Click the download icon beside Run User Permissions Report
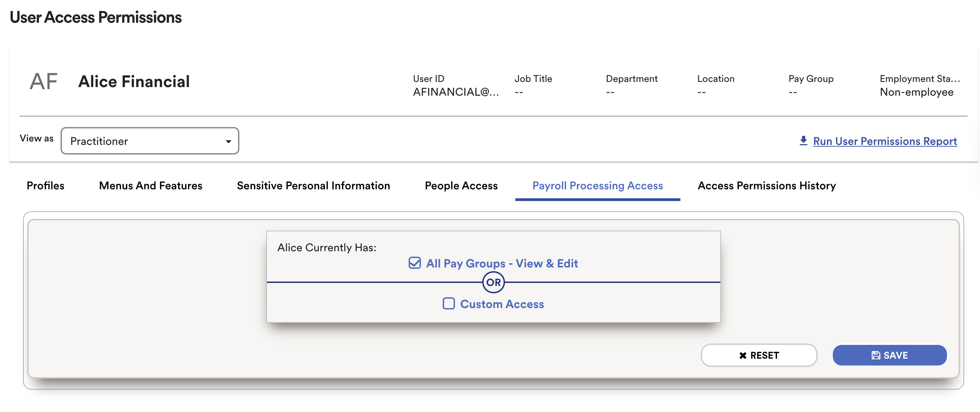The image size is (980, 412). pos(803,140)
